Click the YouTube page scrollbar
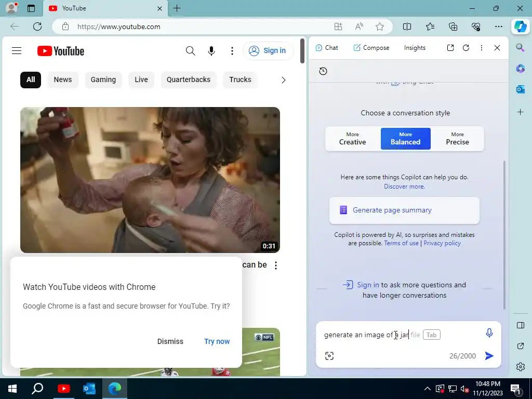532x399 pixels. [303, 51]
